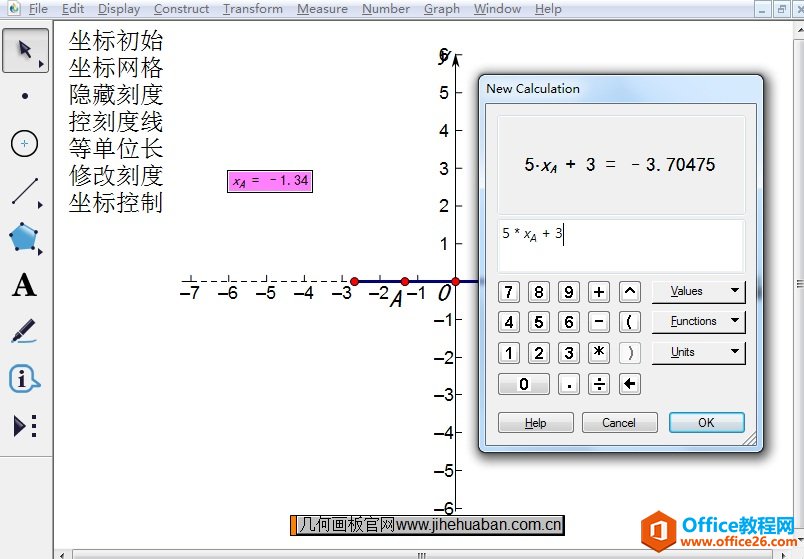
Task: Open the Custom tools icon
Action: pyautogui.click(x=25, y=426)
